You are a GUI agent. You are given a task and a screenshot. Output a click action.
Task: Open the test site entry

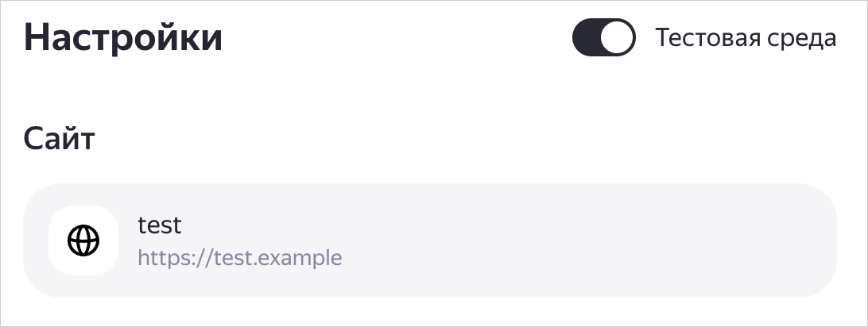(x=429, y=240)
